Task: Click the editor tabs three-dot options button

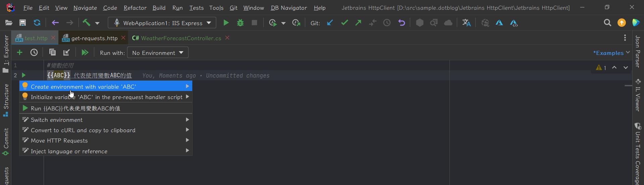Action: 625,38
